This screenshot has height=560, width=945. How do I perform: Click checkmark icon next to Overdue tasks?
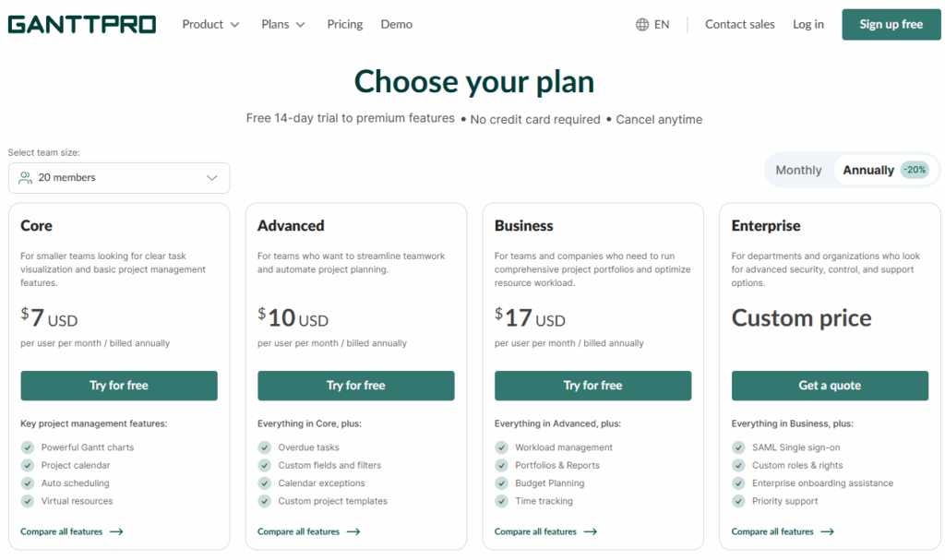pyautogui.click(x=265, y=447)
